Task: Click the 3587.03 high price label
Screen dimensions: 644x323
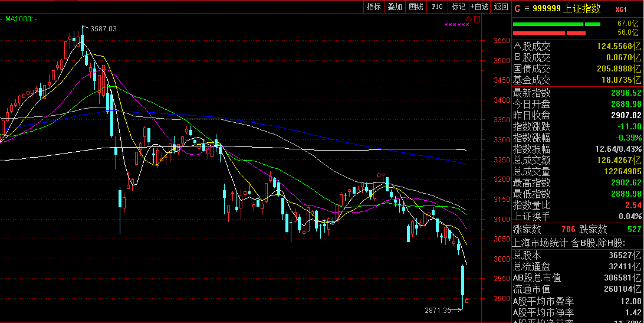Action: pyautogui.click(x=103, y=29)
